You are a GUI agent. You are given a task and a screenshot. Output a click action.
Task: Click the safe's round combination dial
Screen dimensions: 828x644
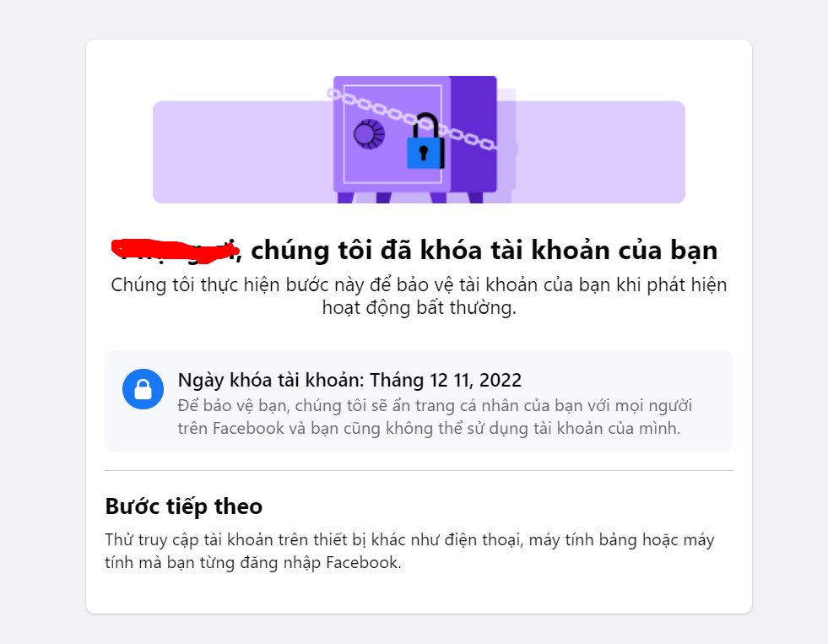(369, 134)
